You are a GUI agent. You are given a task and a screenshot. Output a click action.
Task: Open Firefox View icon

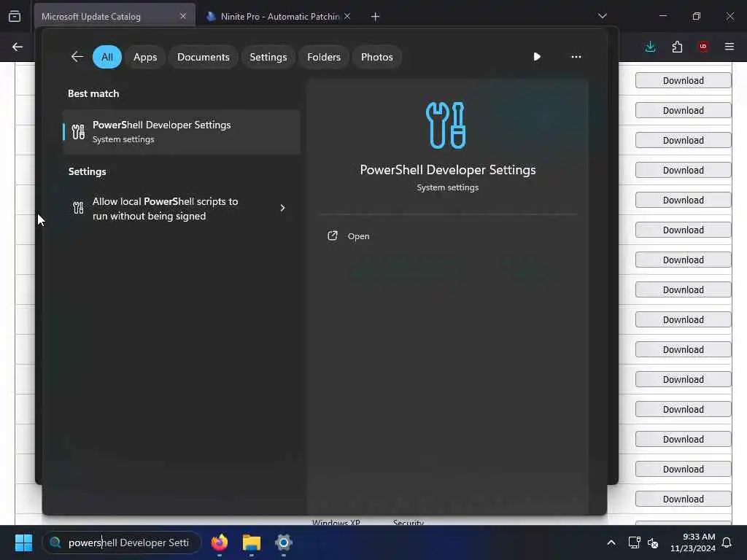point(15,17)
